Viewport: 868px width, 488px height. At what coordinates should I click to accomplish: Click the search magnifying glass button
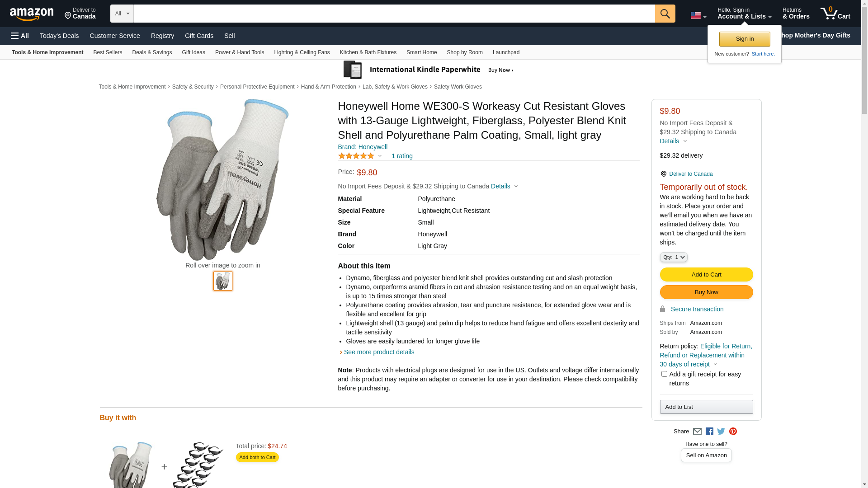(x=665, y=14)
